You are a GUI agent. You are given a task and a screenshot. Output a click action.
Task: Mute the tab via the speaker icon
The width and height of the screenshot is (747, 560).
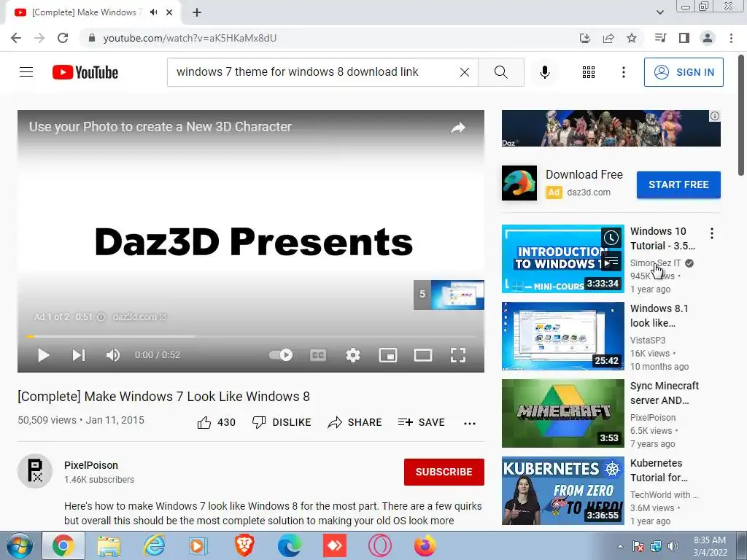(x=153, y=12)
